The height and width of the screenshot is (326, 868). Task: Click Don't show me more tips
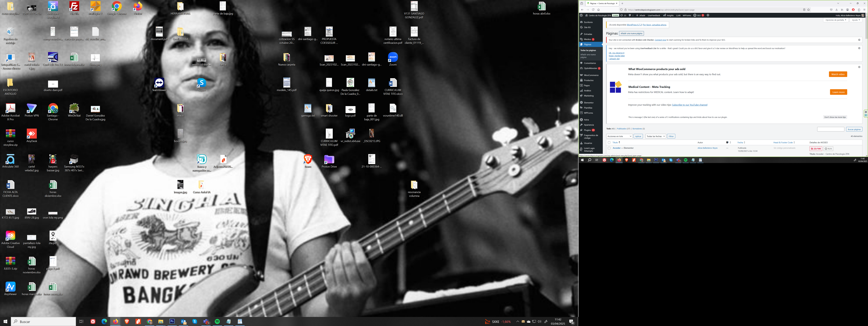point(835,117)
